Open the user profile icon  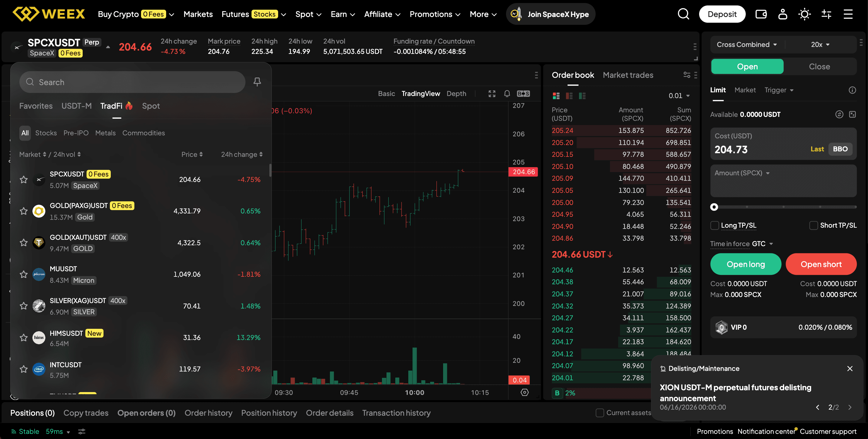coord(783,14)
